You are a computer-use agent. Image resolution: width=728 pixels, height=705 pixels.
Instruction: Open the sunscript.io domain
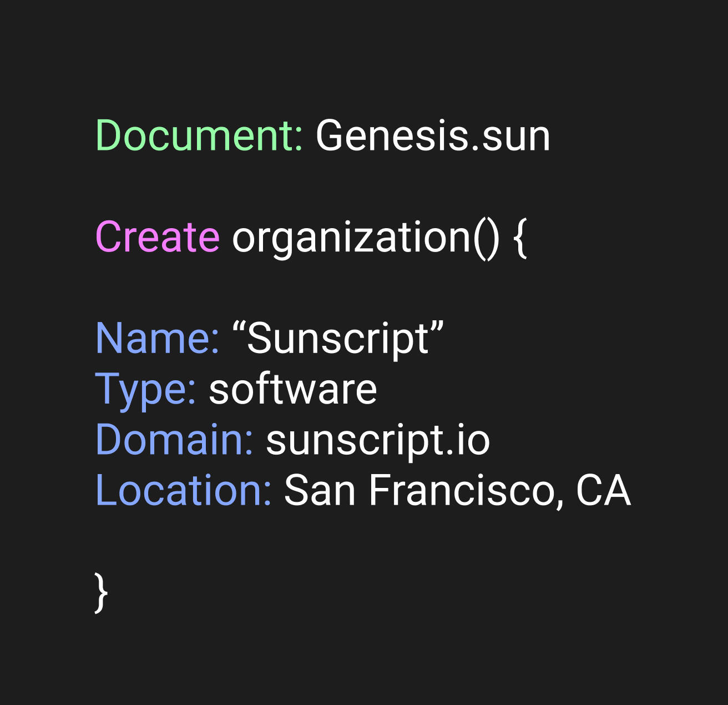coord(378,441)
